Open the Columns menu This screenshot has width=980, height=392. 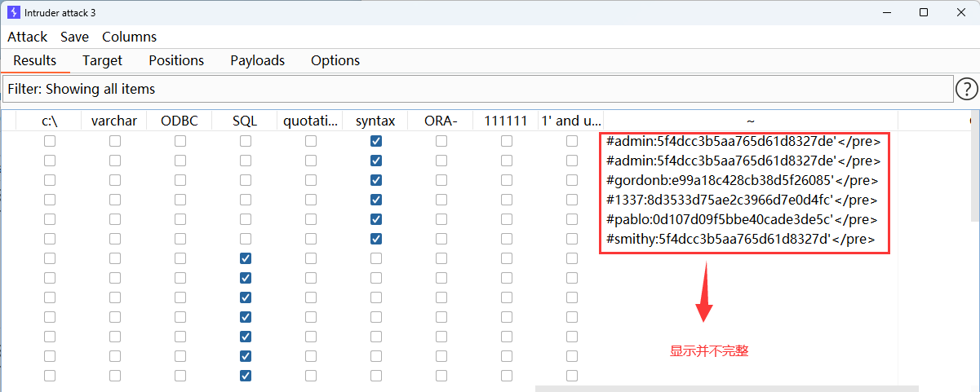(x=129, y=37)
